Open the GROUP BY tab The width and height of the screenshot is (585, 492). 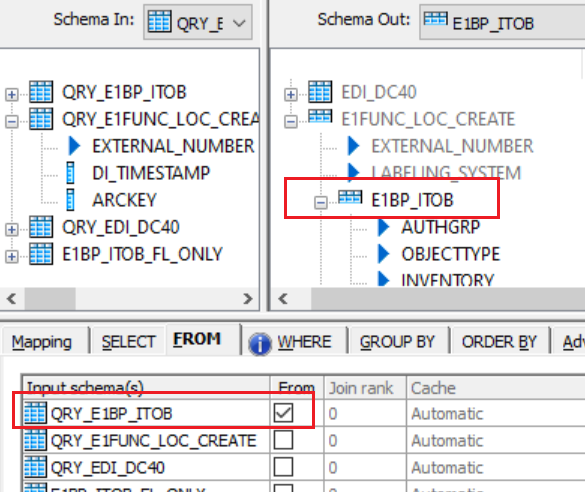[397, 342]
